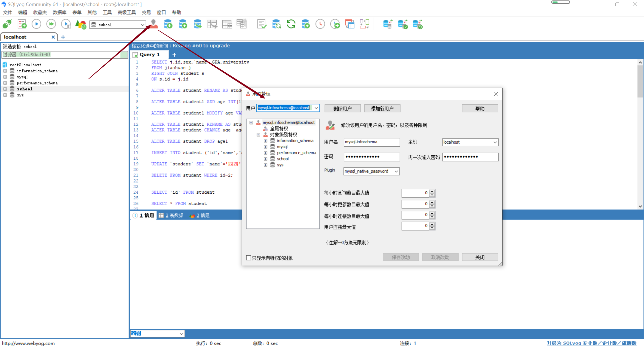Click the 帮助 button in dialog

click(480, 108)
